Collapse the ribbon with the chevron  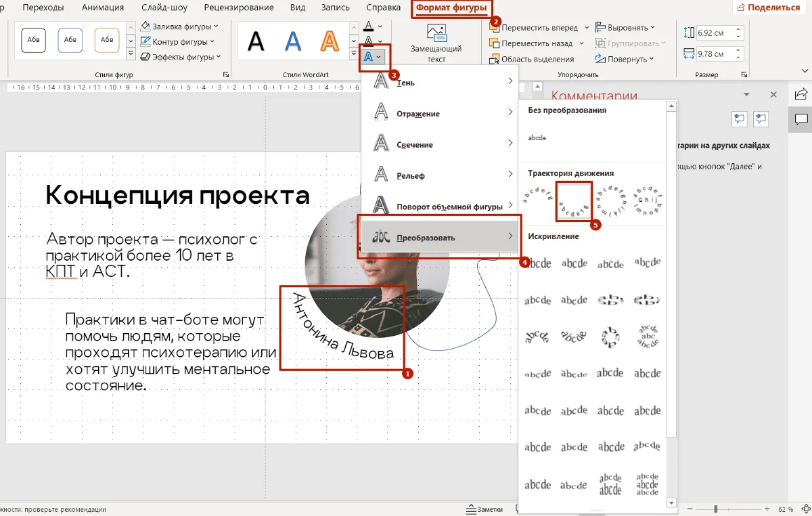point(805,70)
